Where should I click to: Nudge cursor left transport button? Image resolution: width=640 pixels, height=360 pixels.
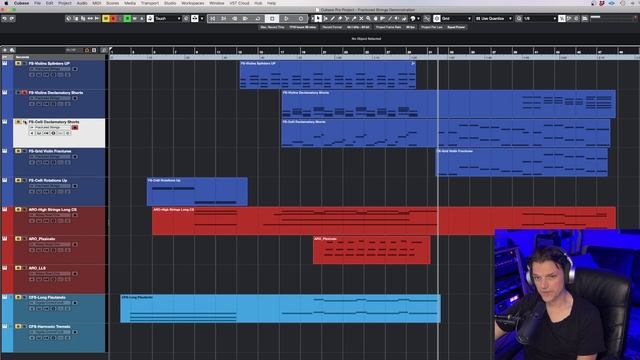pos(235,18)
